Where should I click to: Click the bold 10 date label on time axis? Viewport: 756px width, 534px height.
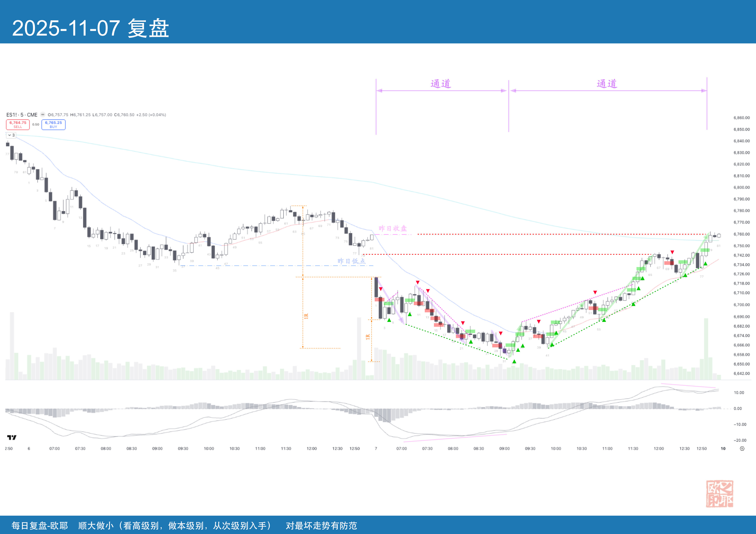723,449
